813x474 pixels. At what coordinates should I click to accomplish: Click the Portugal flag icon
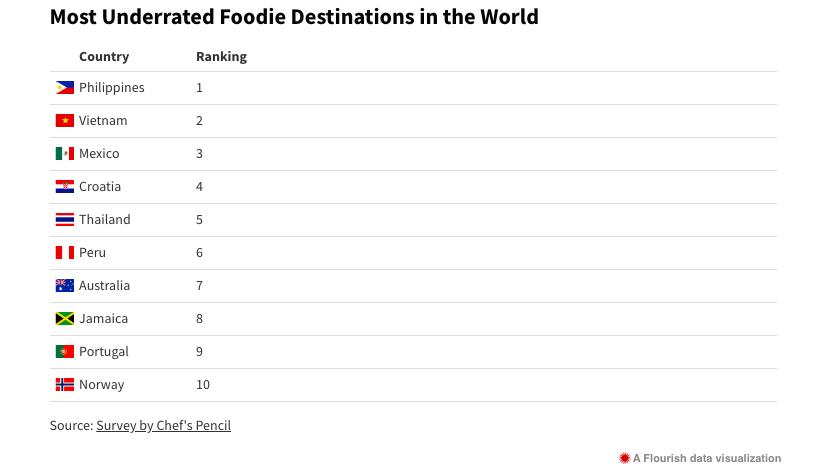(65, 352)
